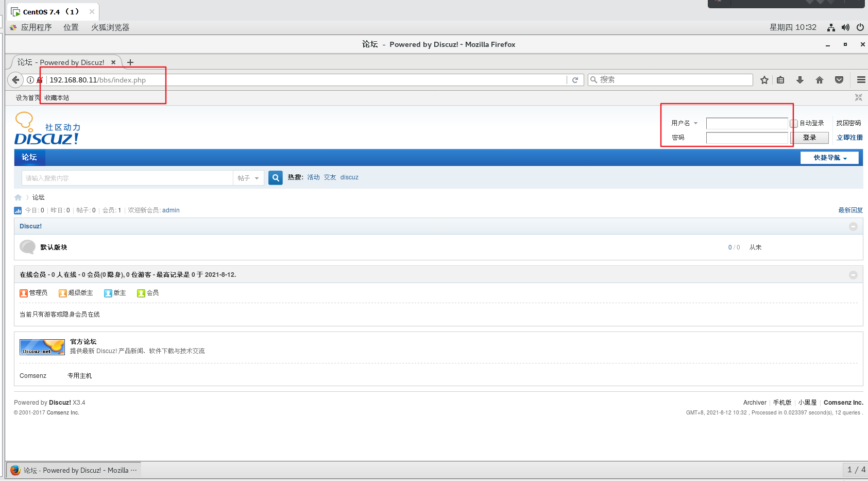The height and width of the screenshot is (481, 868).
Task: Open the 默认版块 forum link
Action: pos(54,247)
